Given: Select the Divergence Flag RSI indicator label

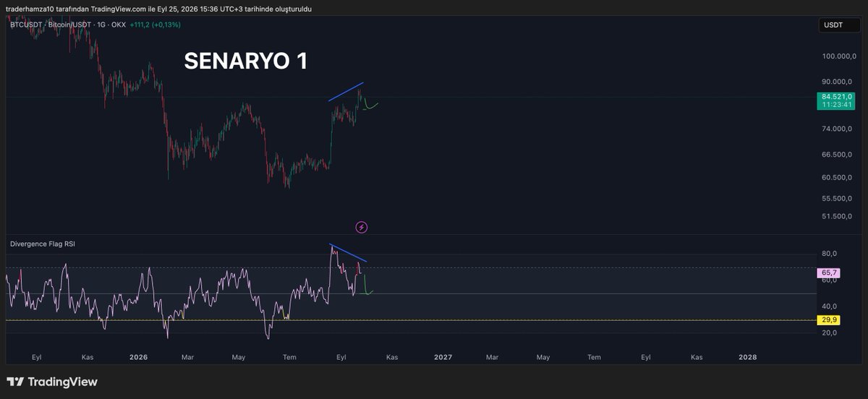Looking at the screenshot, I should [x=43, y=244].
